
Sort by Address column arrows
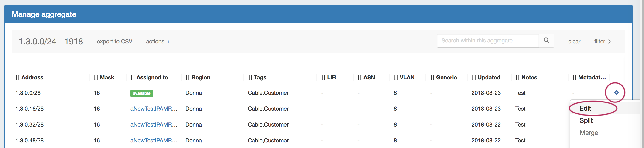point(17,78)
